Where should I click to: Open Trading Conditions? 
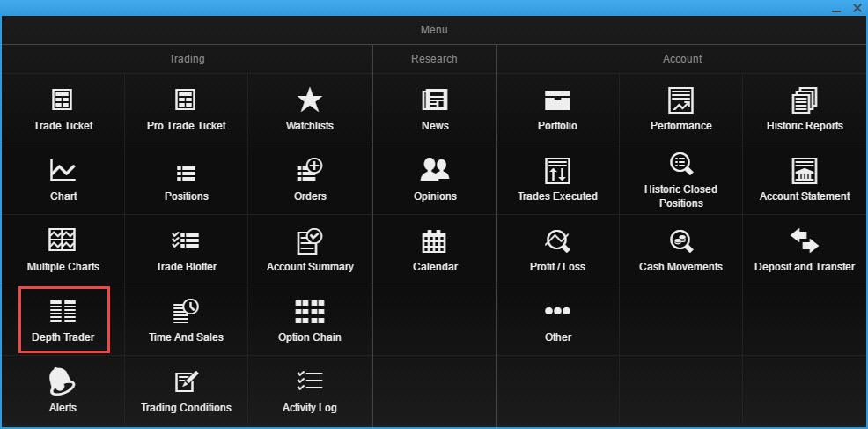pos(186,391)
